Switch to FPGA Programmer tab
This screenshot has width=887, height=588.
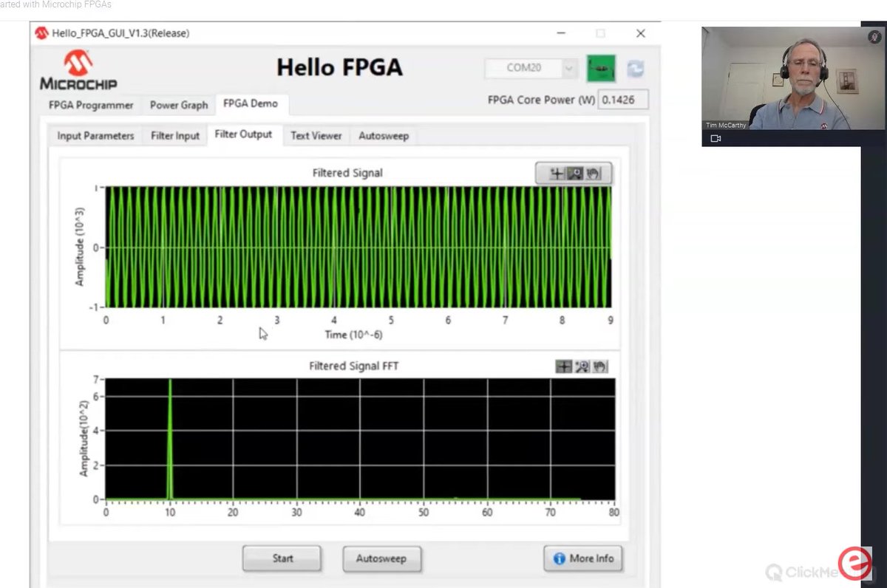pos(91,105)
